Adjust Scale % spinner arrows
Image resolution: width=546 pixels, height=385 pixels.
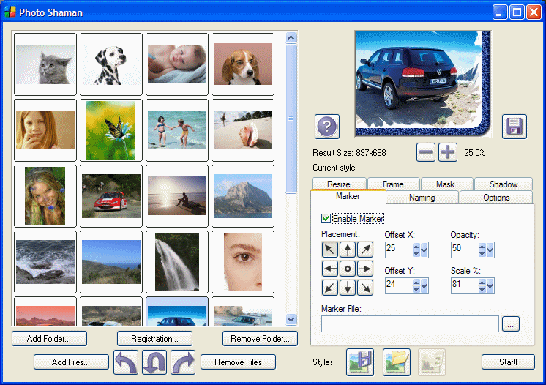(x=482, y=285)
